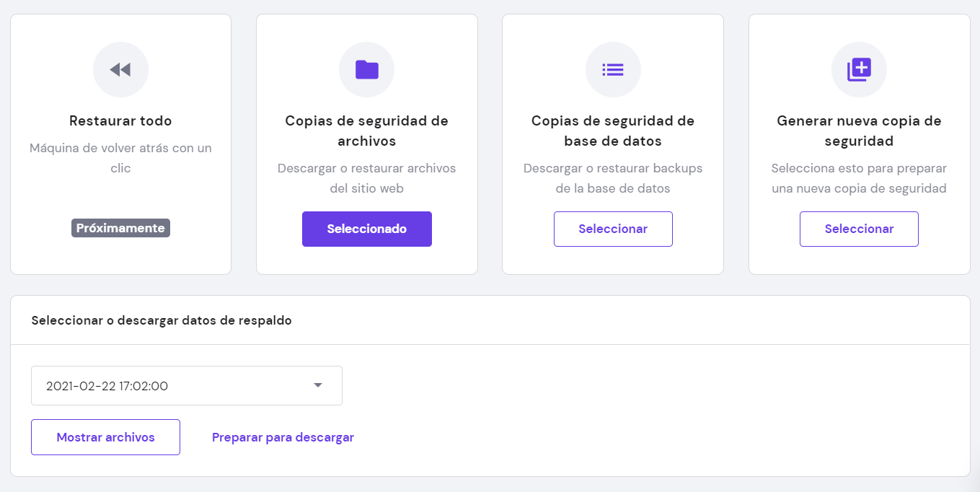This screenshot has width=980, height=492.
Task: Click the plus icon for new backup
Action: tap(859, 69)
